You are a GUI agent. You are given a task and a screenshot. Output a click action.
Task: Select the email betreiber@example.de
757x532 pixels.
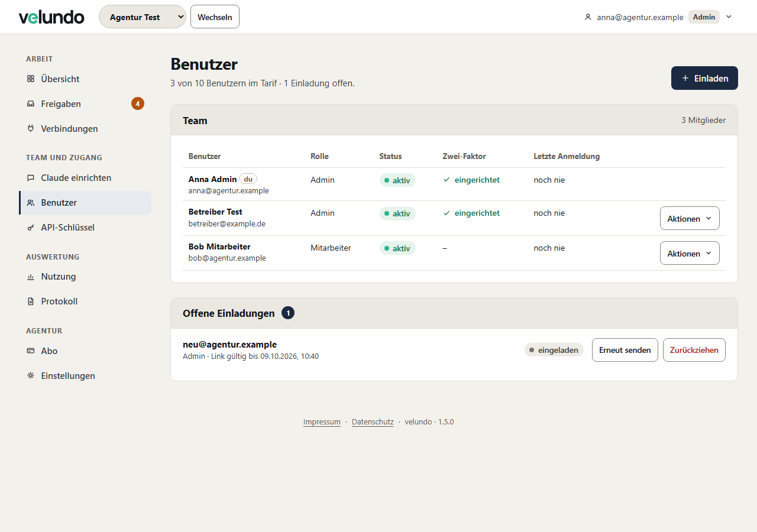[x=227, y=223]
